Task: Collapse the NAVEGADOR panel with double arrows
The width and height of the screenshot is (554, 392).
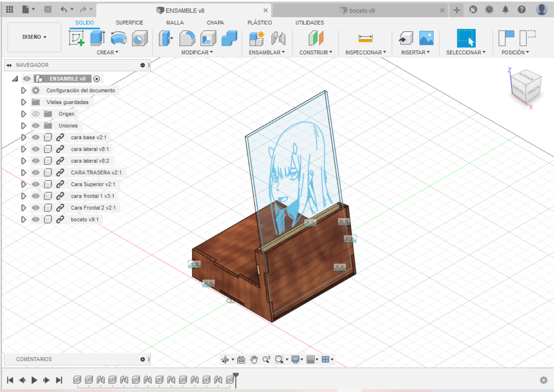Action: click(x=9, y=65)
